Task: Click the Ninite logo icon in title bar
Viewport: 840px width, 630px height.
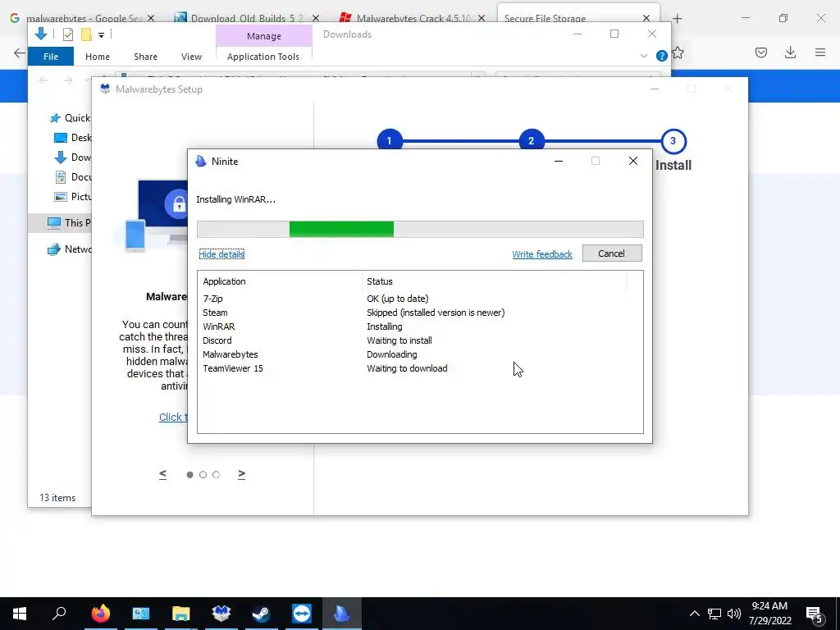Action: click(201, 162)
